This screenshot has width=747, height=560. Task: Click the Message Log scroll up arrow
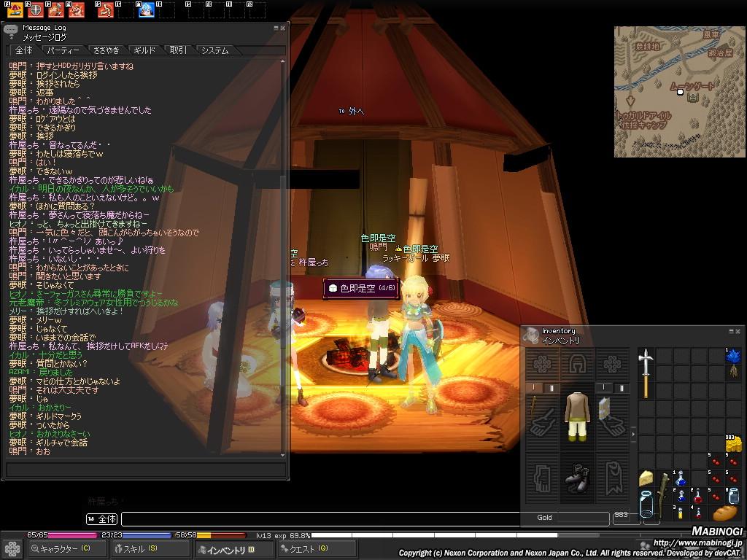point(283,62)
